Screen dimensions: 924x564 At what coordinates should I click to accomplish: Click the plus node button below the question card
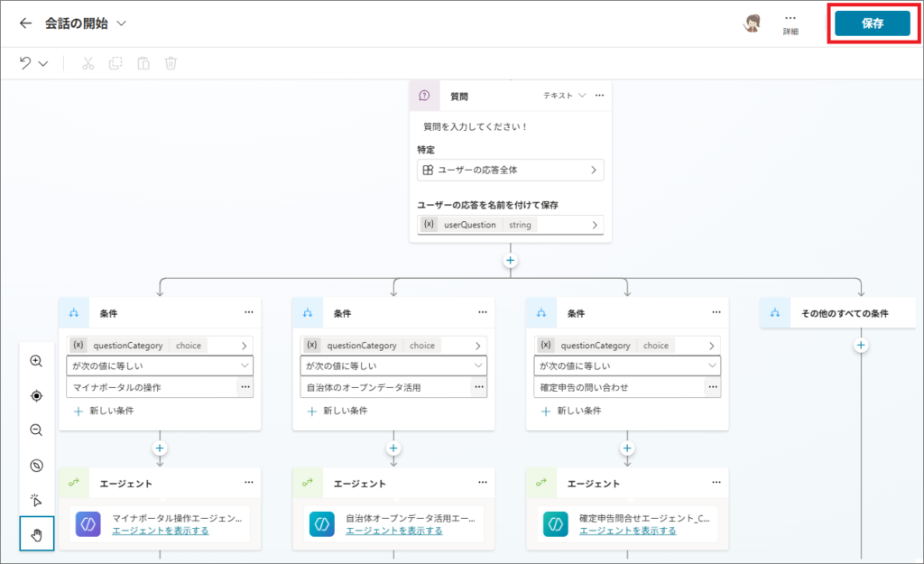pos(511,261)
